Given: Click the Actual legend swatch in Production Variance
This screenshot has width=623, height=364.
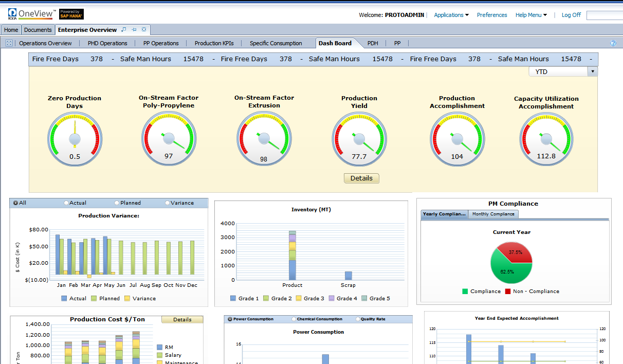Looking at the screenshot, I should 64,299.
